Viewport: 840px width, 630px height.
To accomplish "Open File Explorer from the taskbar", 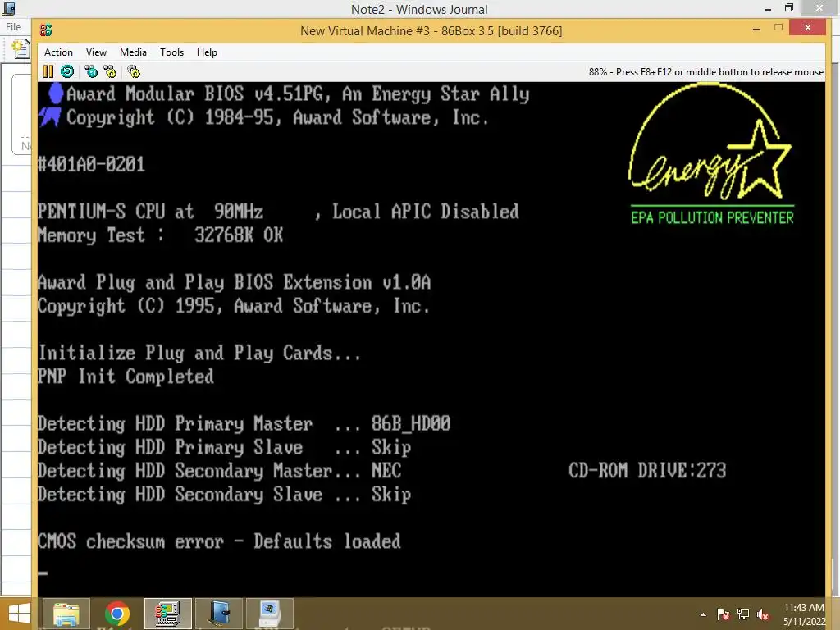I will click(x=66, y=614).
